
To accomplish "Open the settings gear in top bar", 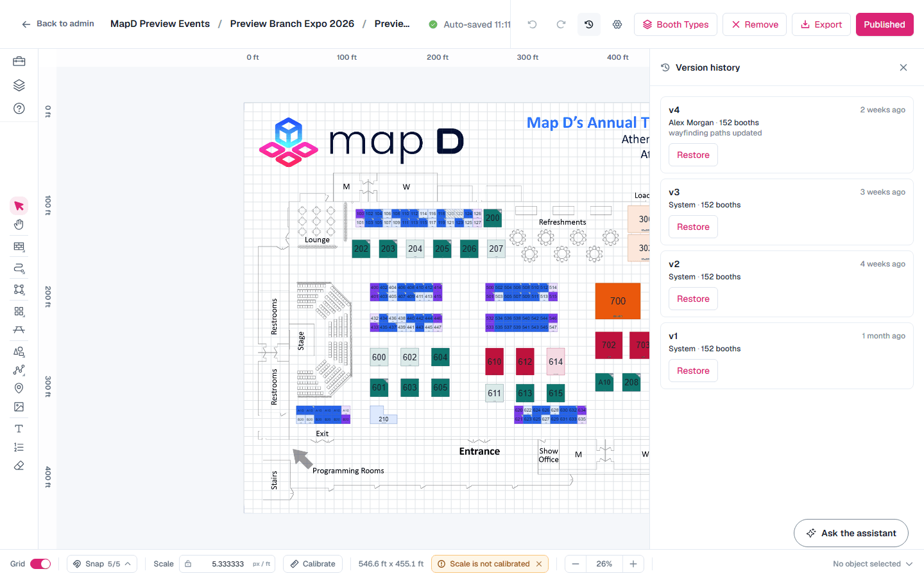I will click(x=617, y=24).
